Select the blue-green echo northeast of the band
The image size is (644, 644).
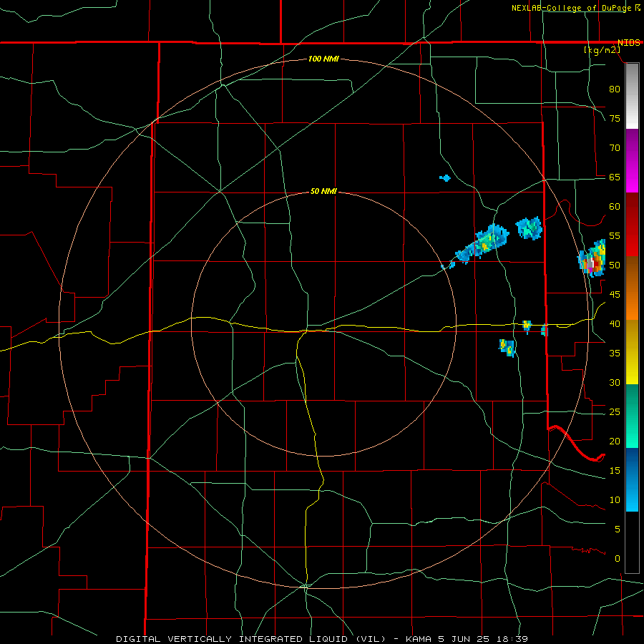coord(529,228)
